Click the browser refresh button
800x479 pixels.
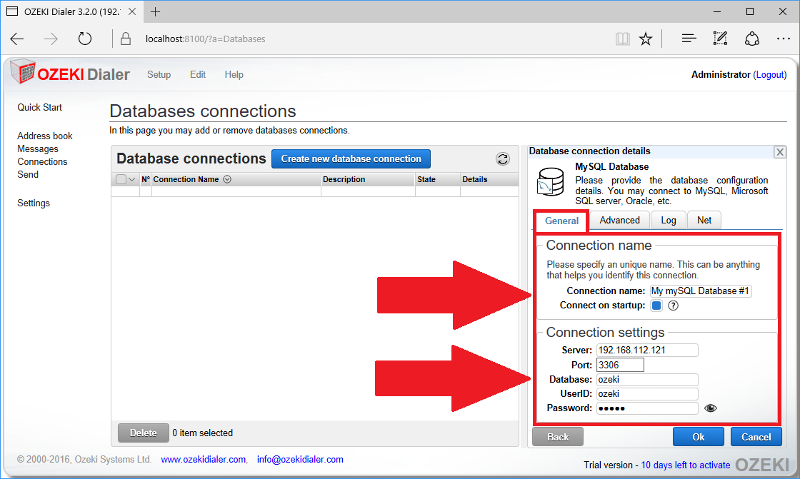point(85,39)
